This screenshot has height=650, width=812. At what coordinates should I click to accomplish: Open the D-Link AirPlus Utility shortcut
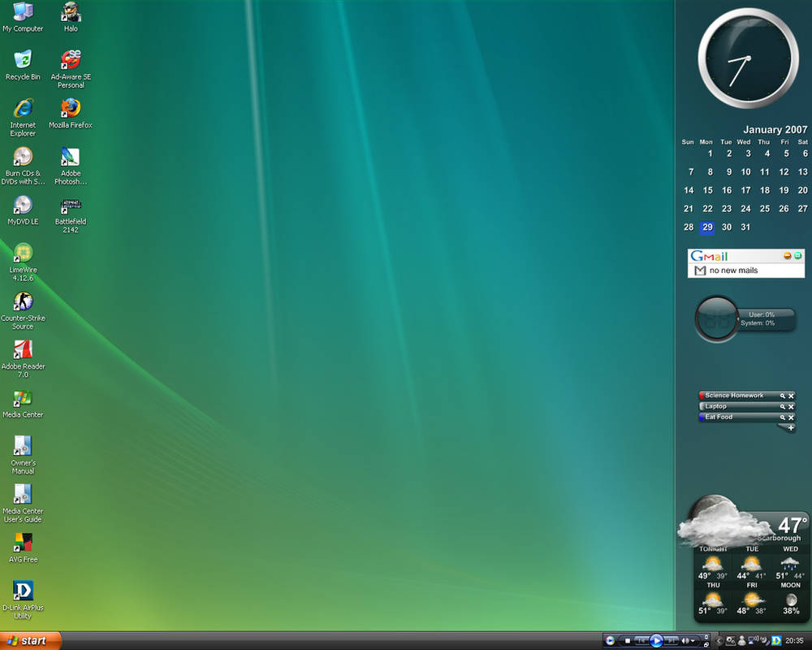pyautogui.click(x=23, y=600)
